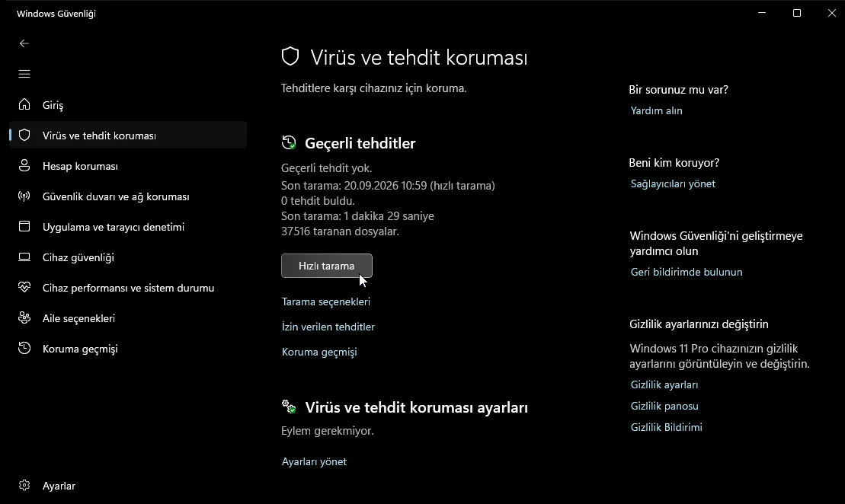Click the 'Eylem gerekmiyor.' text

pos(327,431)
